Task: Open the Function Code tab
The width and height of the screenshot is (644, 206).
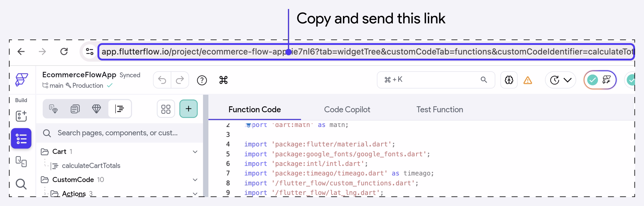Action: tap(254, 110)
